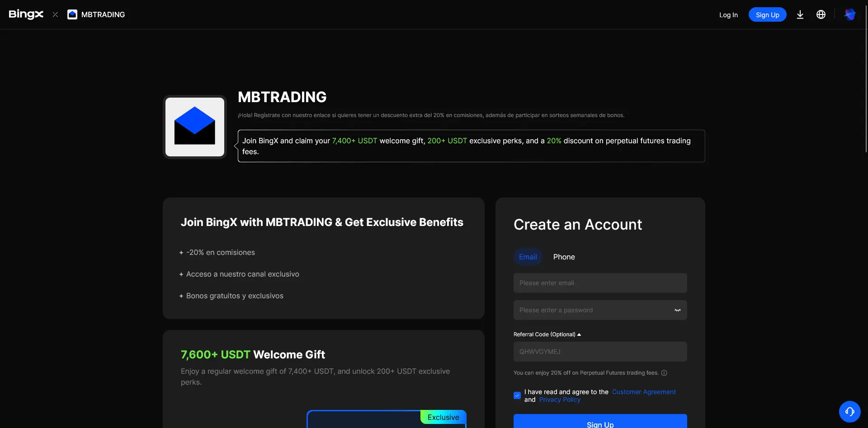Image resolution: width=868 pixels, height=428 pixels.
Task: Click the large MBTRADING profile picture
Action: coord(195,127)
